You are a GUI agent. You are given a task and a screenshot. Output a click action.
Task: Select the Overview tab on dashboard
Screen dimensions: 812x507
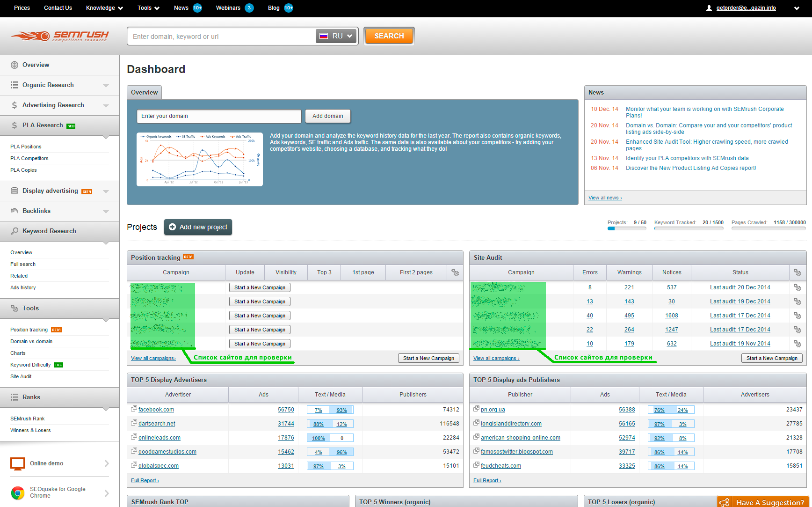click(x=145, y=92)
